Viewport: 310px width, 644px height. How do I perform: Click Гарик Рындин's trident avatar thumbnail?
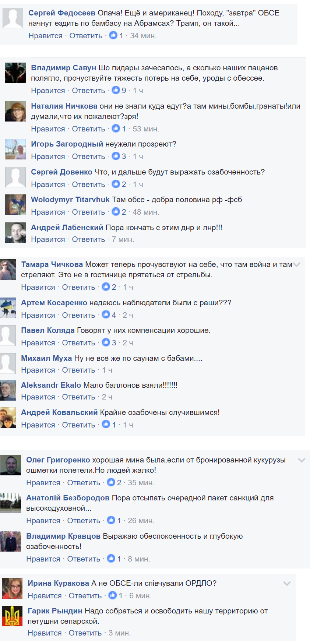tap(12, 616)
